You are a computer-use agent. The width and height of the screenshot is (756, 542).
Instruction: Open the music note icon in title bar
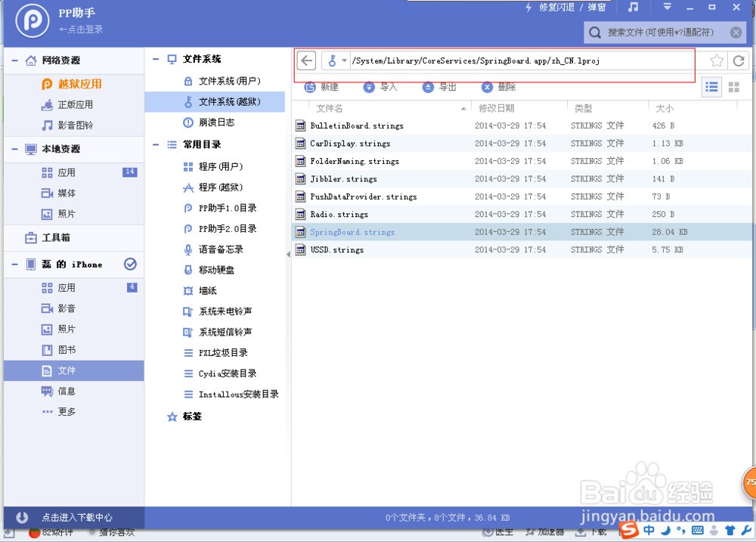pyautogui.click(x=633, y=7)
